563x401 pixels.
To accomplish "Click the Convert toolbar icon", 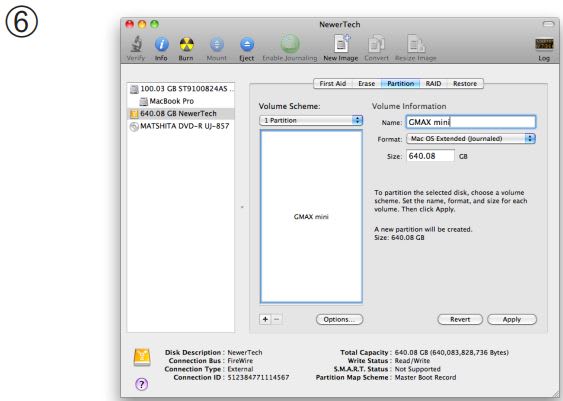I will (x=376, y=44).
